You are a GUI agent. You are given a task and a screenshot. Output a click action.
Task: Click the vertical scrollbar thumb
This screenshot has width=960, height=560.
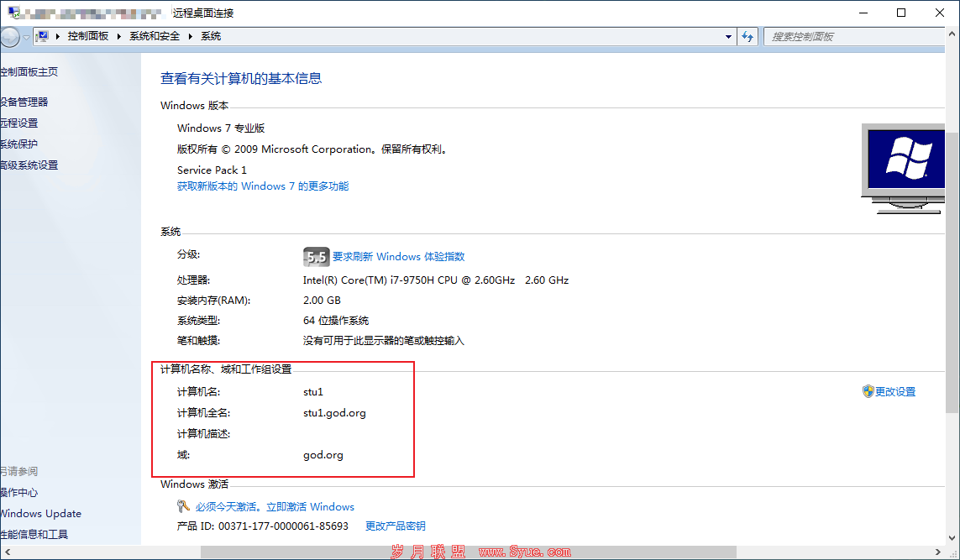coord(952,272)
